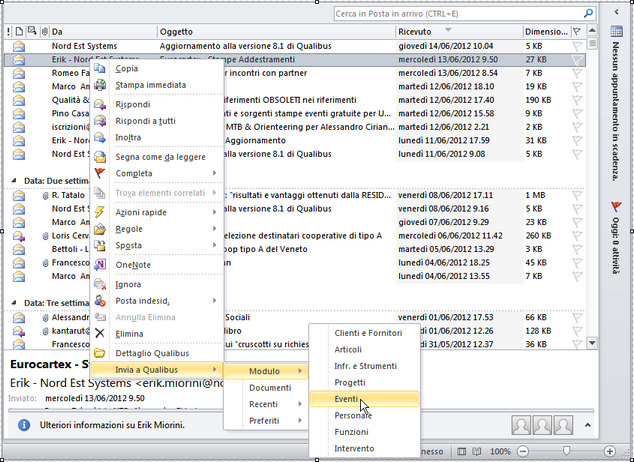The image size is (634, 462).
Task: Toggle flag on Romeo email from 13/06 8.54
Action: coord(577,73)
